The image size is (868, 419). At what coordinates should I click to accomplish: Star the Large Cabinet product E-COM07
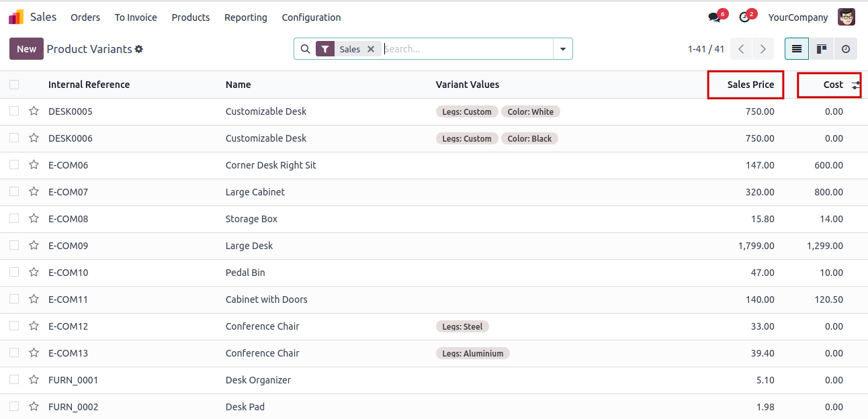coord(34,192)
